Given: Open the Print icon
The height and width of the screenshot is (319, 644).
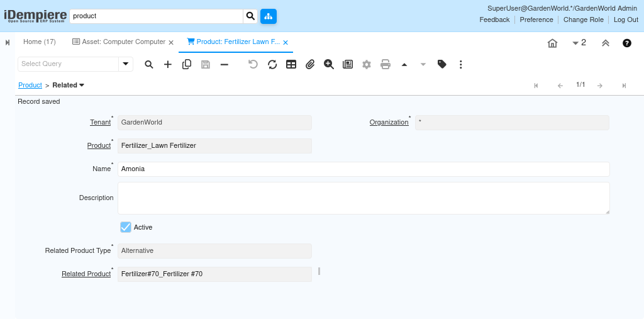Looking at the screenshot, I should click(x=386, y=64).
